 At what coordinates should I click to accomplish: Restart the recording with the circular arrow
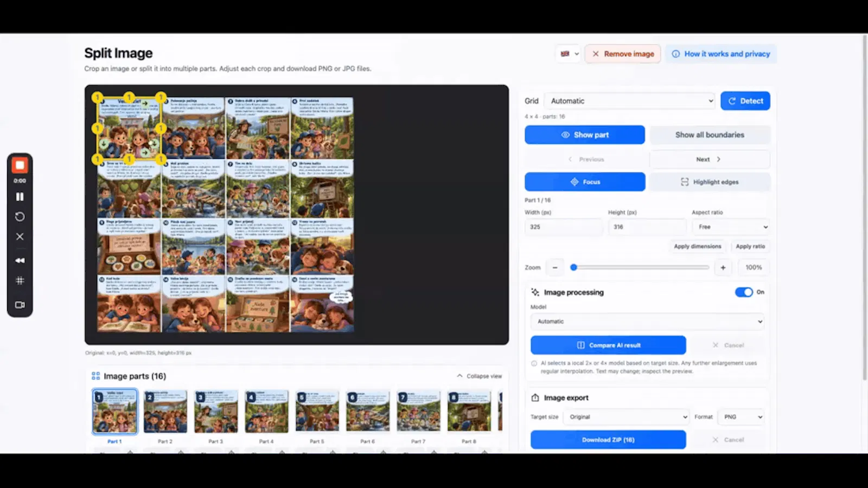click(20, 216)
